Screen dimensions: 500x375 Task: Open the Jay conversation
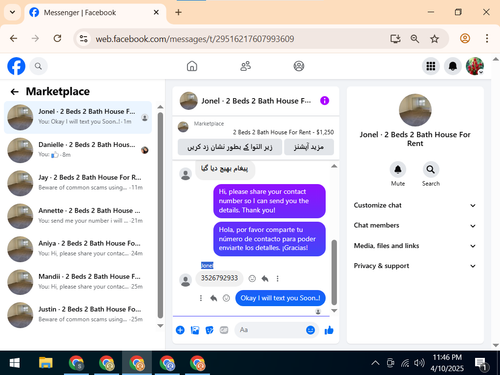coord(78,183)
